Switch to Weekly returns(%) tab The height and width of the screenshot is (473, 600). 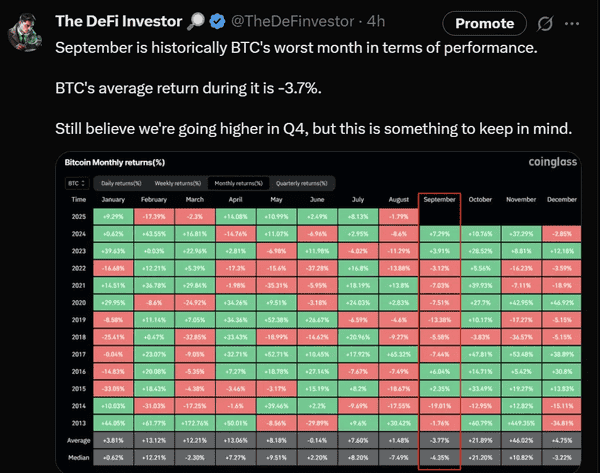pos(177,184)
